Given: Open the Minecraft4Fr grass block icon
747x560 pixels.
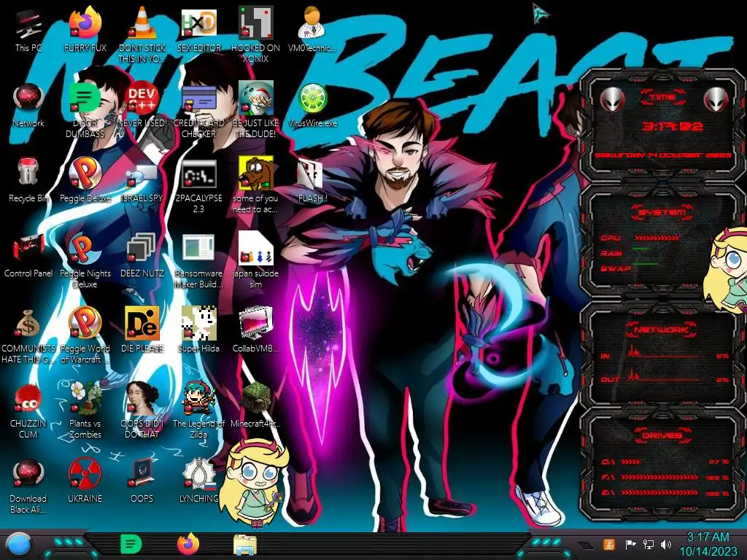Looking at the screenshot, I should 255,405.
